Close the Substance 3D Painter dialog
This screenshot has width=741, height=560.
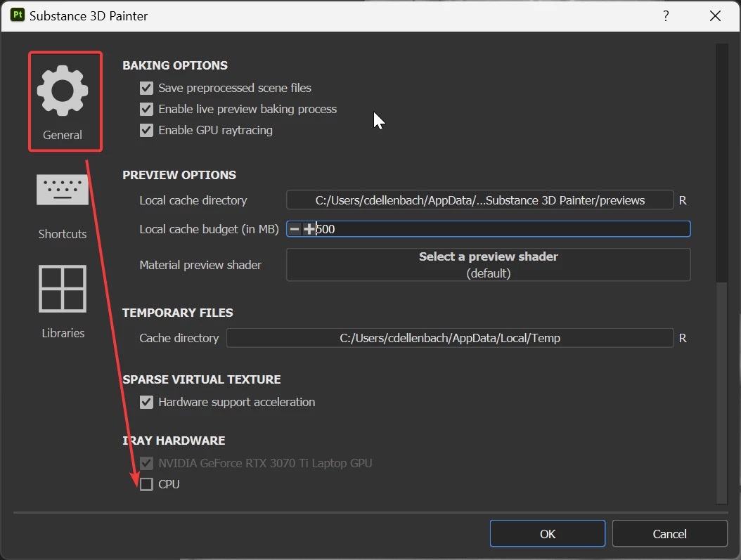(715, 16)
